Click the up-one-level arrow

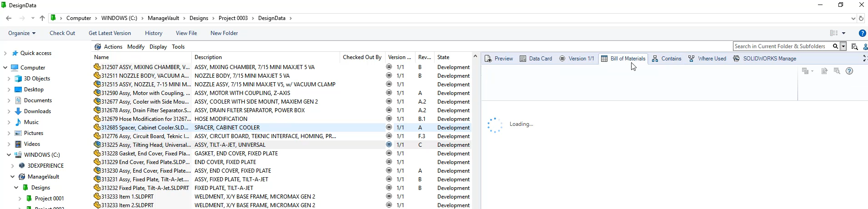42,18
